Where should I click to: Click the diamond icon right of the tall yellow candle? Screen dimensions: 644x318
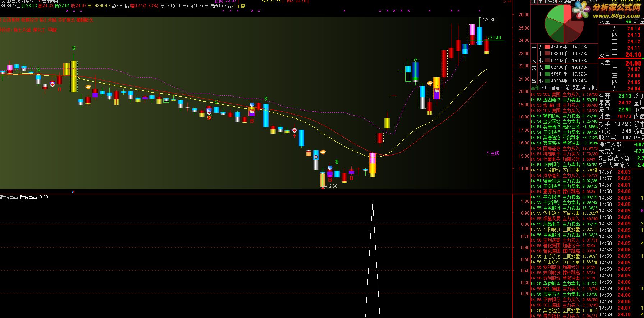tap(88, 87)
